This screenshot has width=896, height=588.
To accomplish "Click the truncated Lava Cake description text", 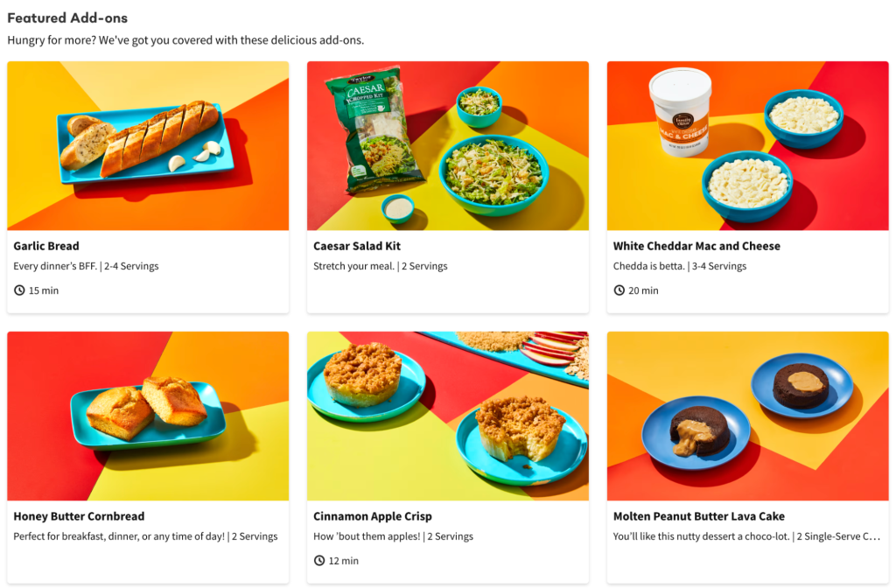I will tap(746, 536).
